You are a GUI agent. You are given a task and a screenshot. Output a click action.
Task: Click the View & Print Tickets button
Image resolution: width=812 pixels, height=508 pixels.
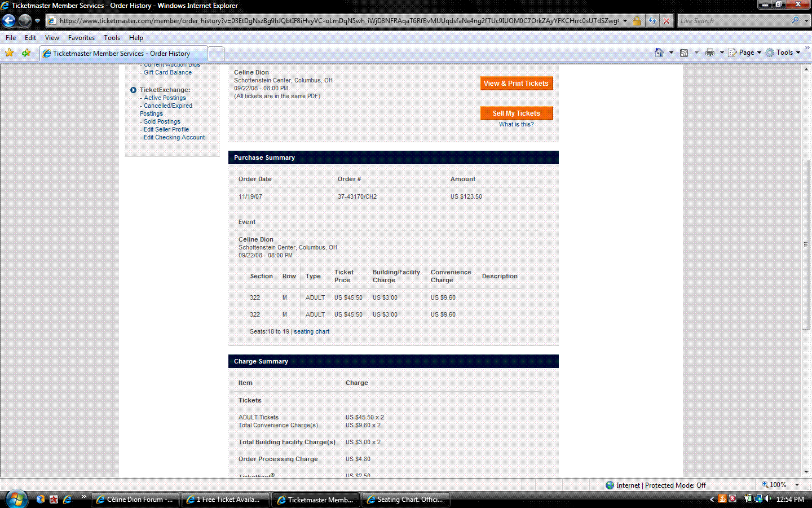coord(516,84)
